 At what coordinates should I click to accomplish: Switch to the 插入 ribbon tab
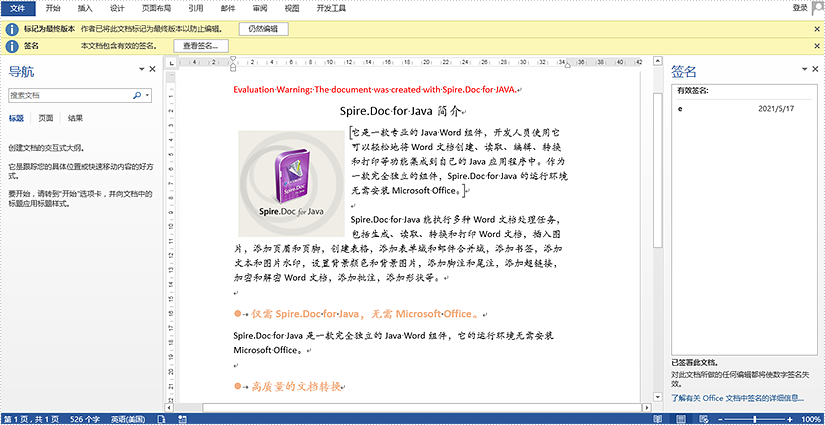85,8
